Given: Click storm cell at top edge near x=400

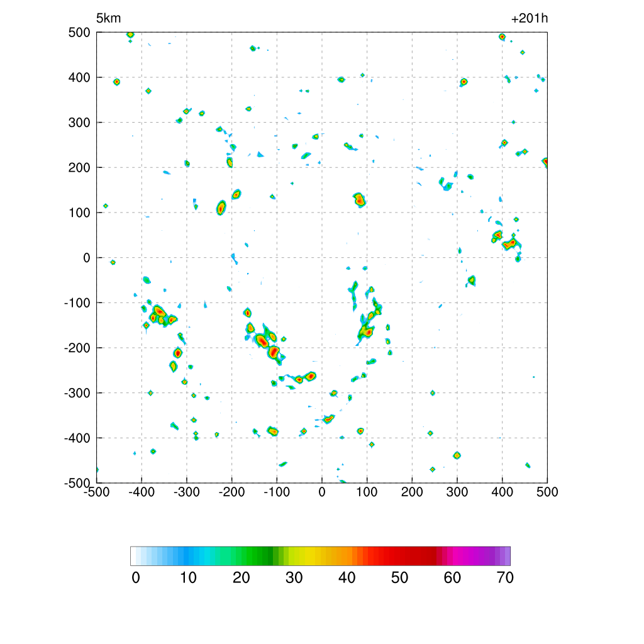Looking at the screenshot, I should 502,36.
